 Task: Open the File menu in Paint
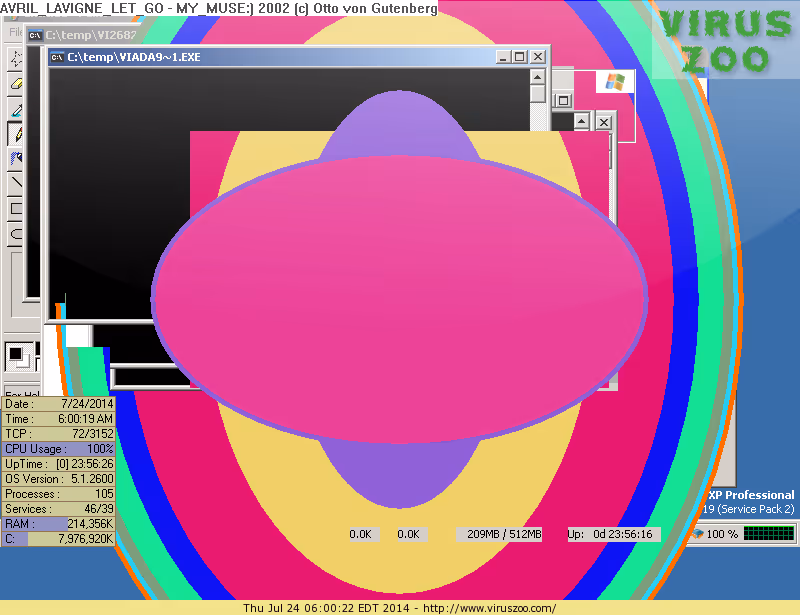pyautogui.click(x=15, y=32)
